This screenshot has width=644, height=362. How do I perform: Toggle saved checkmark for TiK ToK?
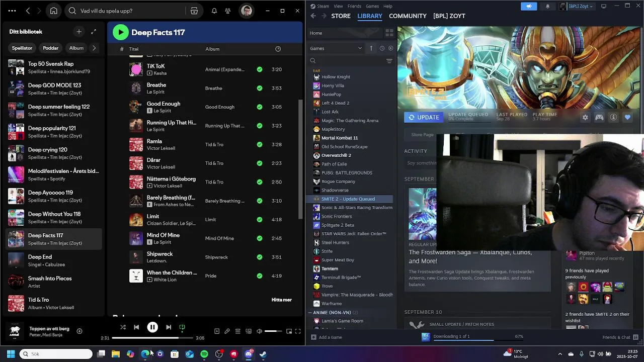[x=260, y=69]
